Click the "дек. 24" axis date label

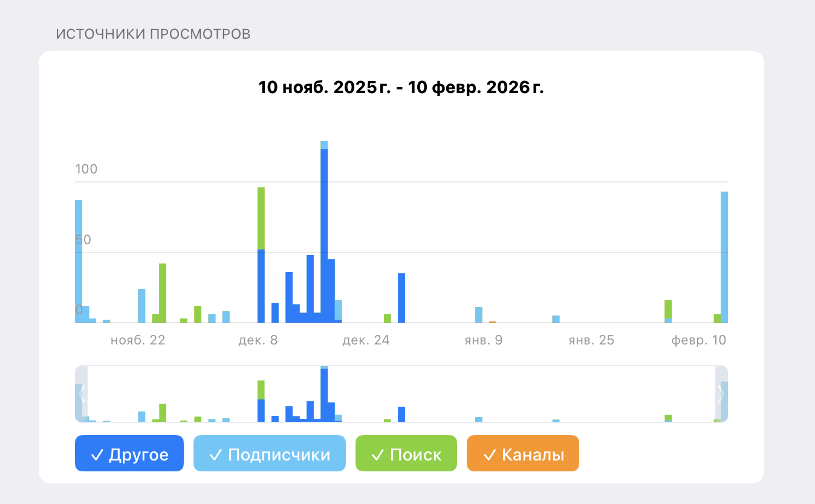(366, 340)
